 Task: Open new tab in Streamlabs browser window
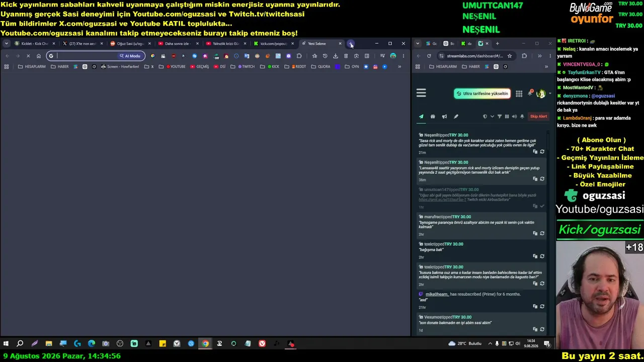click(x=497, y=44)
